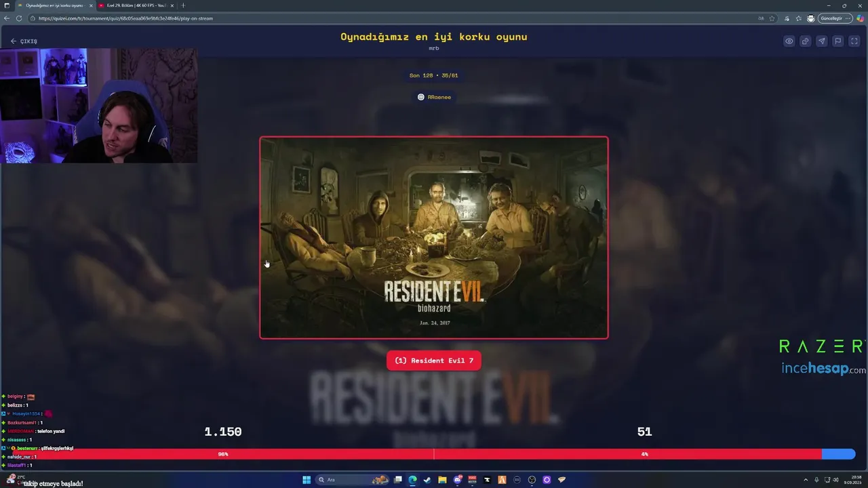Add page to favorites with star icon
Screen dimensions: 868x488
tap(772, 18)
